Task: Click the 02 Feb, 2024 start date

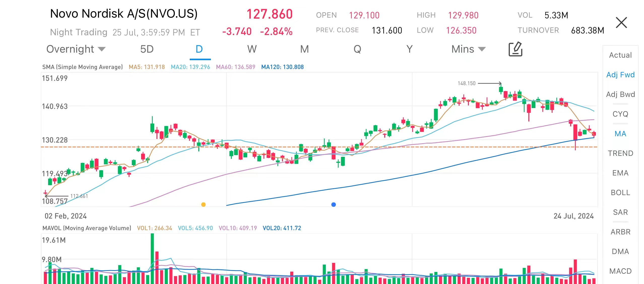Action: pos(66,216)
